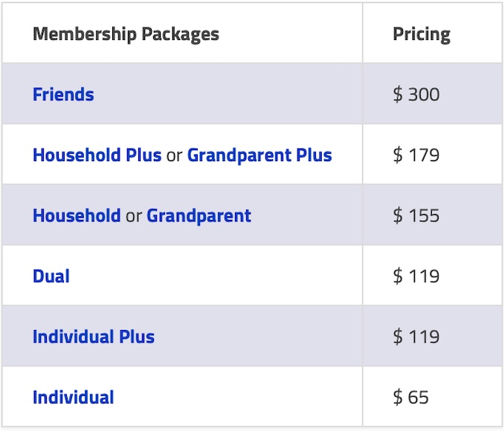Click the $ 179 price cell
Image resolution: width=504 pixels, height=431 pixels.
tap(416, 155)
